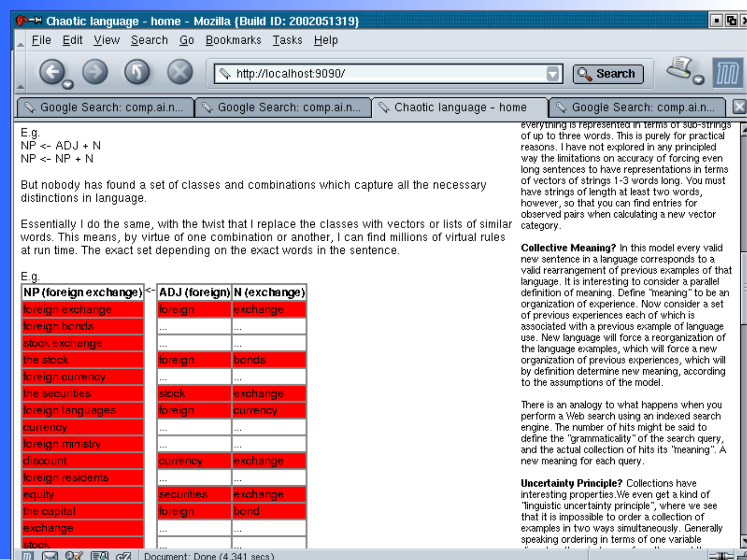Image resolution: width=747 pixels, height=560 pixels.
Task: Switch to the first Google Search tab
Action: 105,107
